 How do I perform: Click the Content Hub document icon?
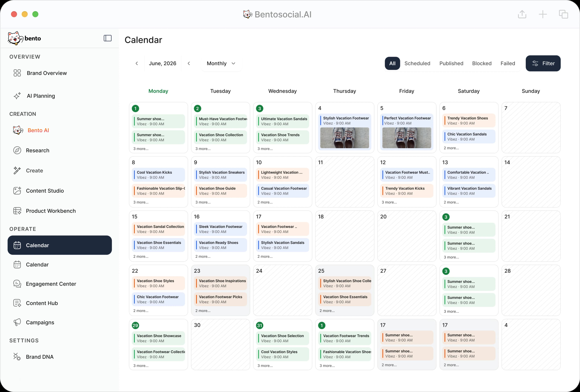click(17, 303)
